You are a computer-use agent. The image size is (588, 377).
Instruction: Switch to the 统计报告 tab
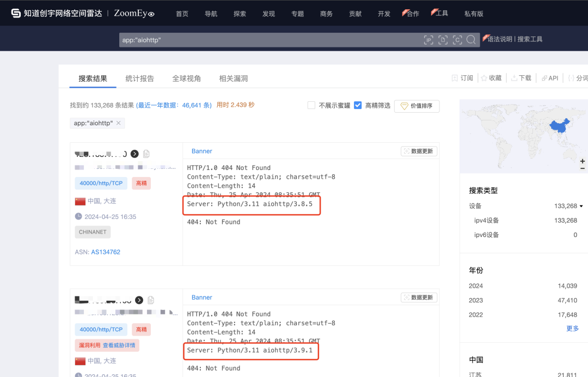tap(140, 78)
